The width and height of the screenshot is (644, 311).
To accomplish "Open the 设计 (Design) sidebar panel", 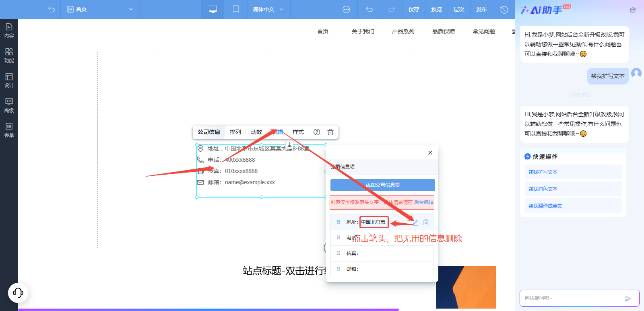I will pos(9,80).
